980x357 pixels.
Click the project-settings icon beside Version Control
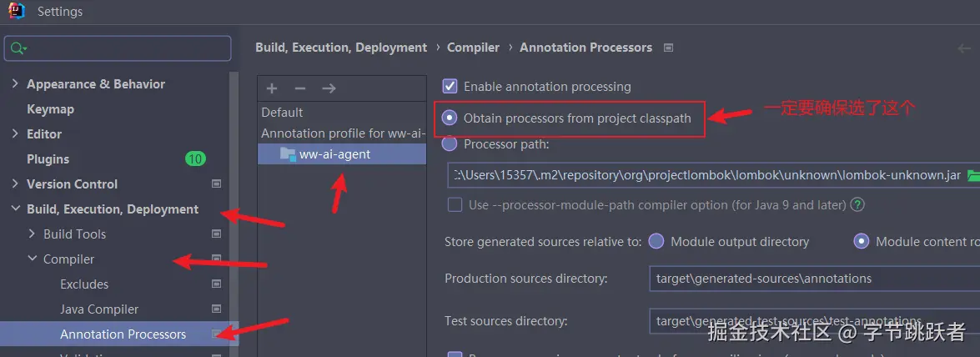pyautogui.click(x=217, y=184)
